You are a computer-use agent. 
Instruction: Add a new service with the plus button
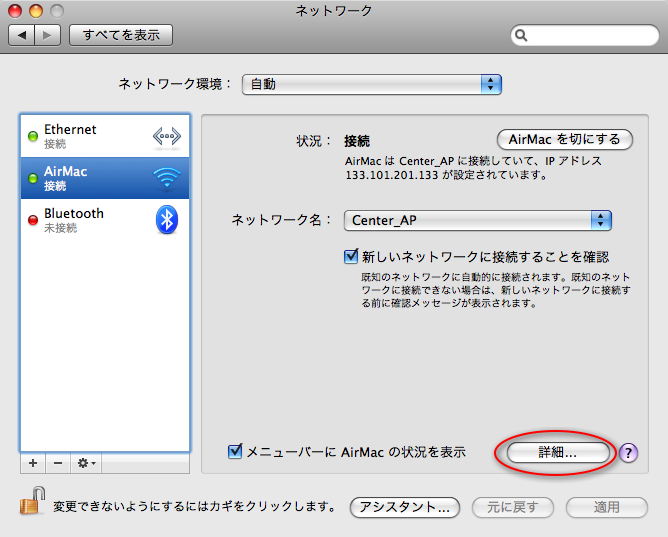pos(33,463)
